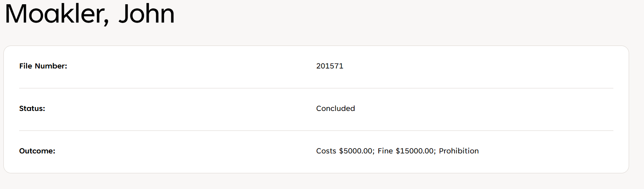Click the word "Fine" in the outcome

pos(385,151)
